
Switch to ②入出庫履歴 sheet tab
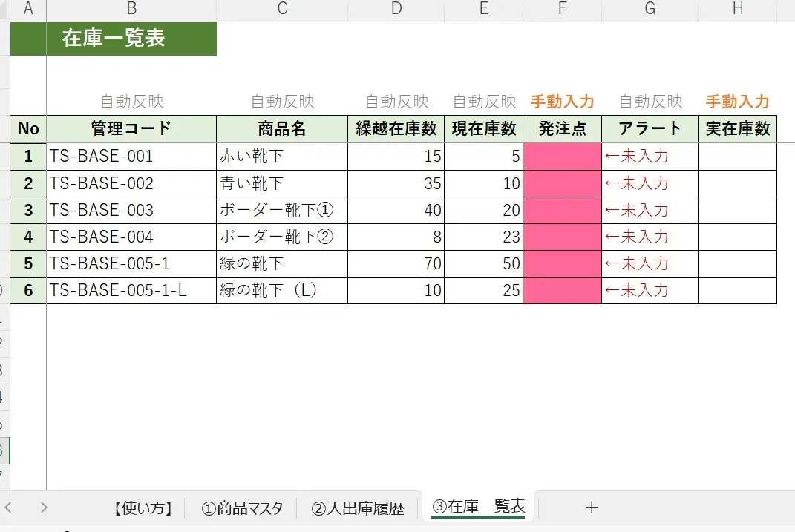(358, 508)
